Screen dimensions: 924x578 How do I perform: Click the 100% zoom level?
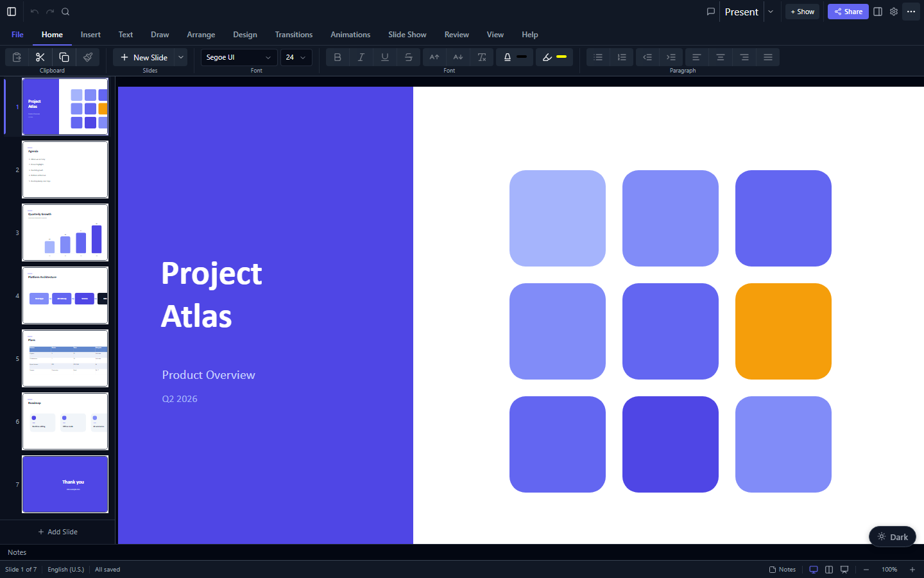(x=889, y=570)
